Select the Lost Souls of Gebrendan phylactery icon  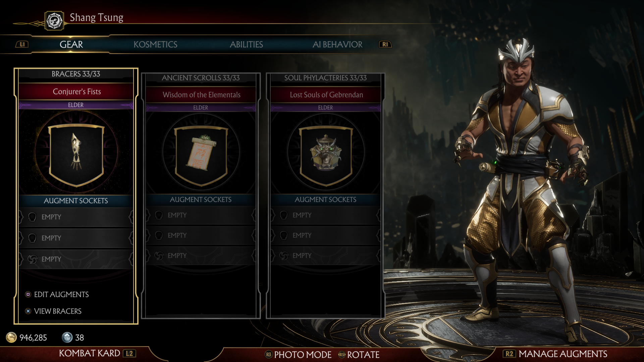pos(326,155)
